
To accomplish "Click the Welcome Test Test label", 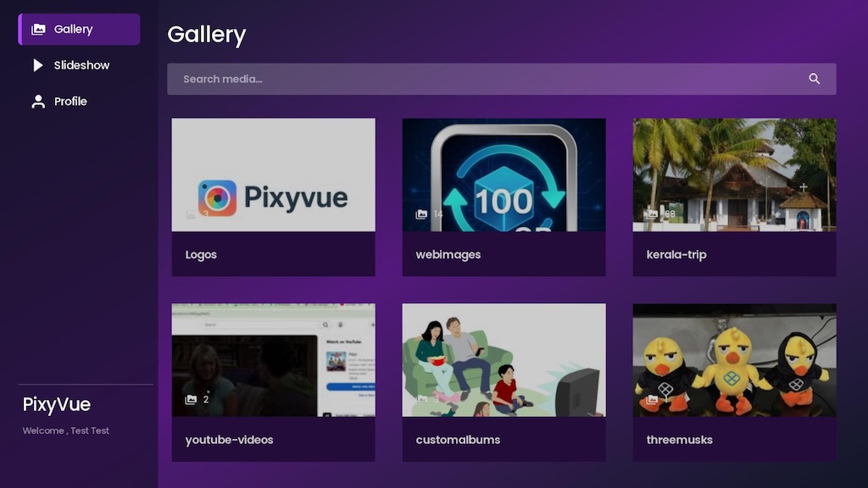I will point(67,430).
